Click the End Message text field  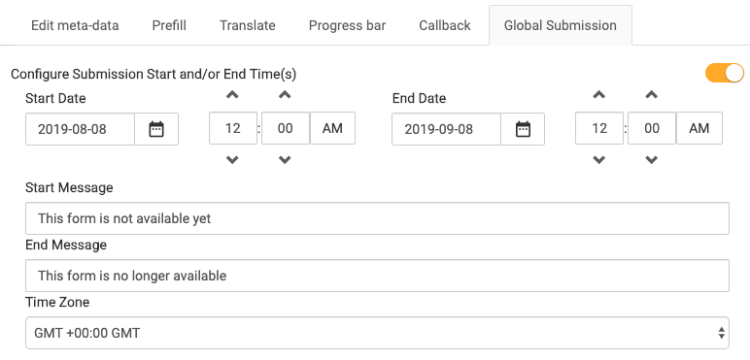pyautogui.click(x=377, y=276)
